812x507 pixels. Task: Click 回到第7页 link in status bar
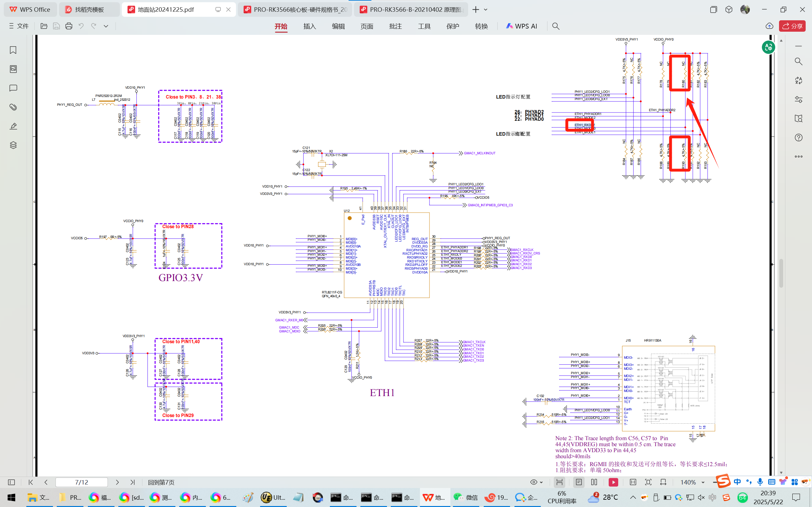[161, 482]
